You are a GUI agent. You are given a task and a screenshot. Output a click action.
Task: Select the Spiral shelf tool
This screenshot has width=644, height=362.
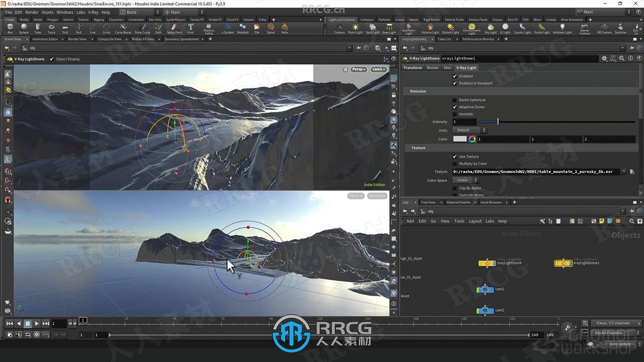tap(271, 29)
